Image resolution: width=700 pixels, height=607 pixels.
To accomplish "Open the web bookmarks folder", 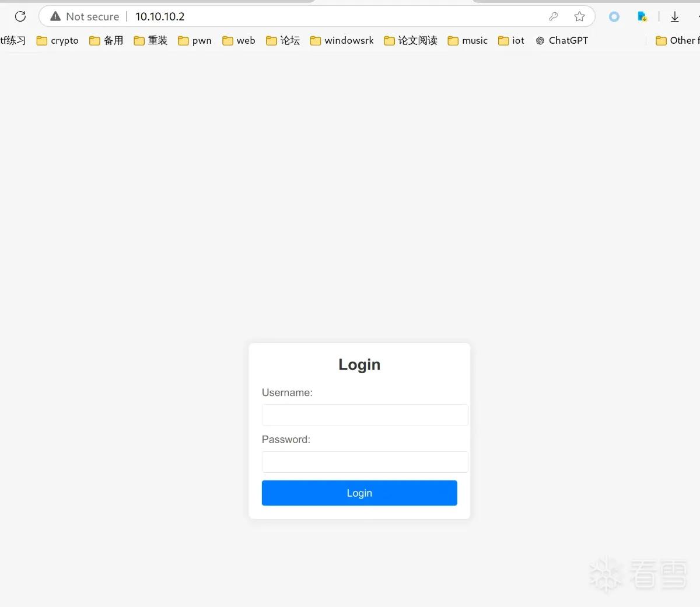I will pyautogui.click(x=239, y=40).
